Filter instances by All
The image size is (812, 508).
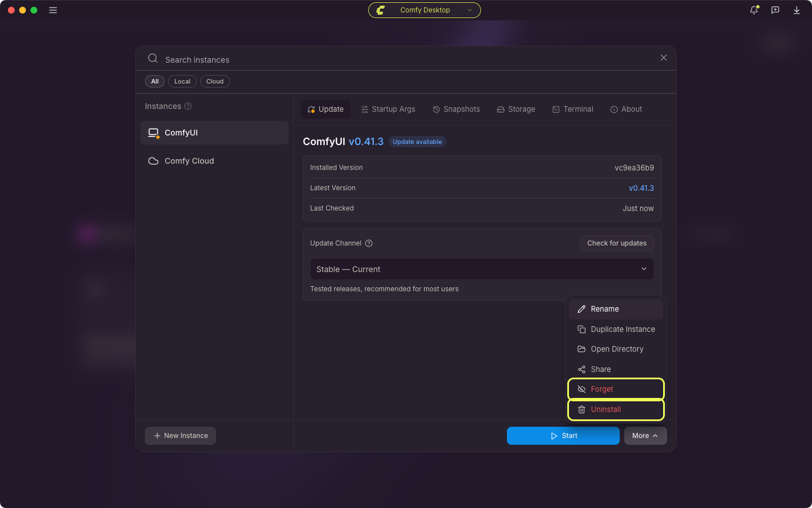click(x=155, y=81)
